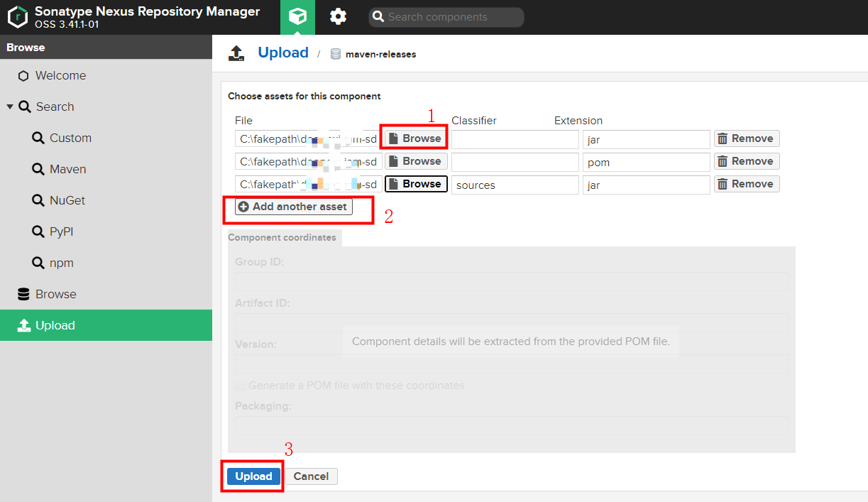Toggle Generate a POM file checkbox
868x502 pixels.
click(241, 386)
